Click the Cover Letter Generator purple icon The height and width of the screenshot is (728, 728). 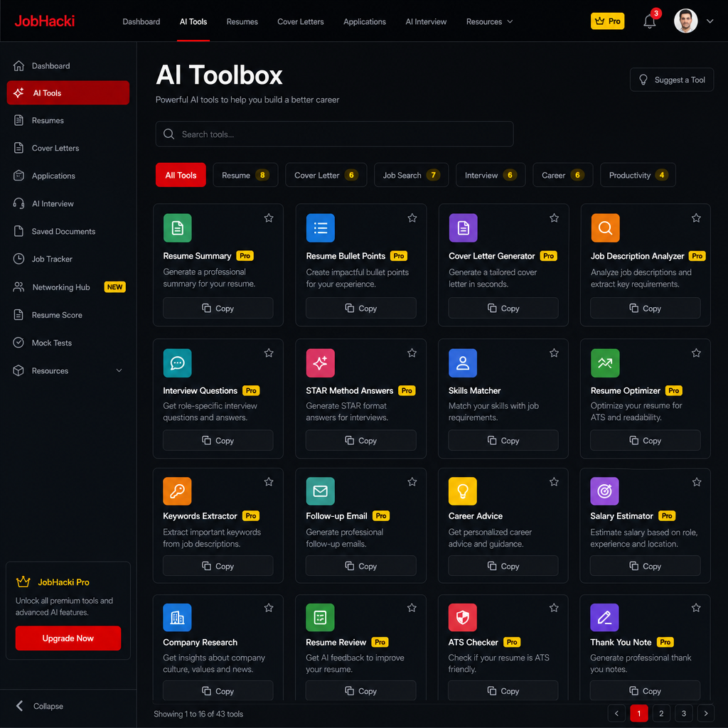point(463,228)
